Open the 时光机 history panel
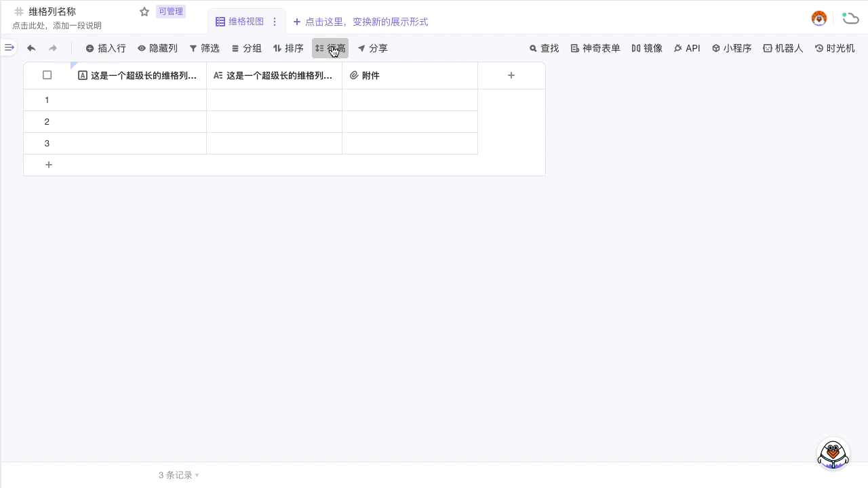The image size is (868, 488). tap(835, 48)
